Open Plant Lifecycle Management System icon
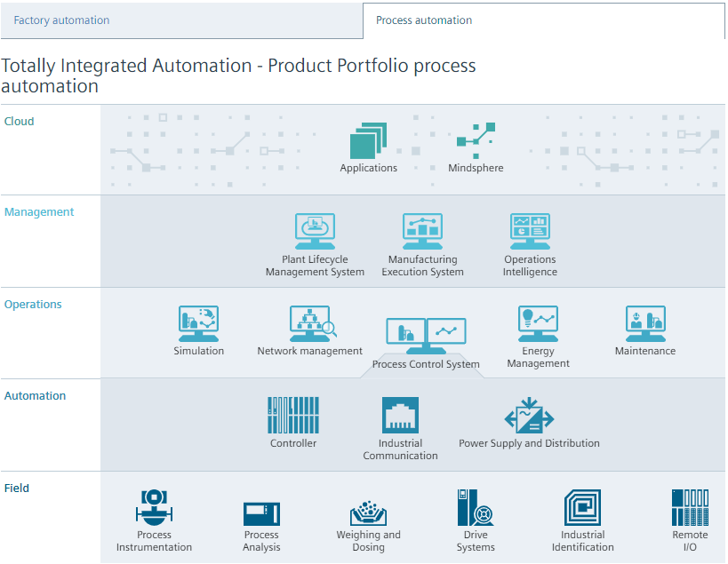 pos(315,232)
